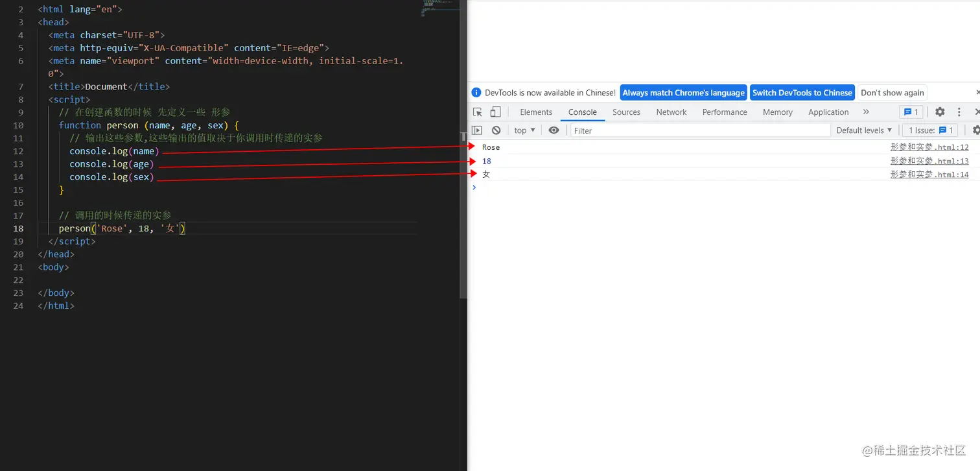The height and width of the screenshot is (471, 980).
Task: Click the </html> closing tag line
Action: point(56,306)
